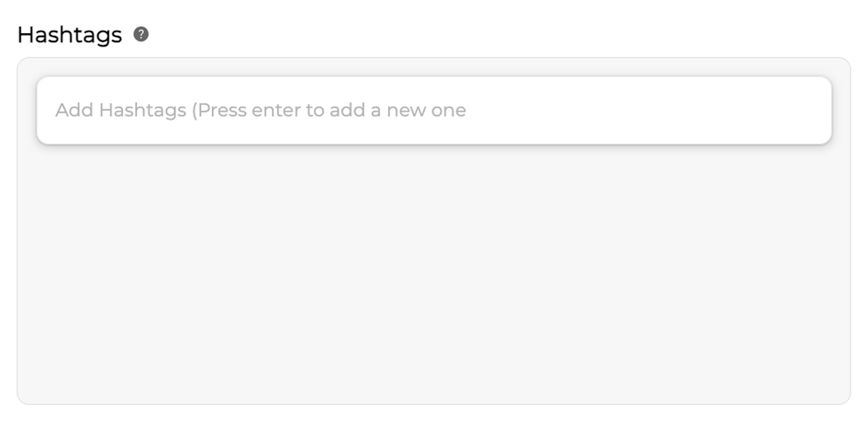Show help info for Hashtags
The height and width of the screenshot is (422, 868).
point(141,34)
